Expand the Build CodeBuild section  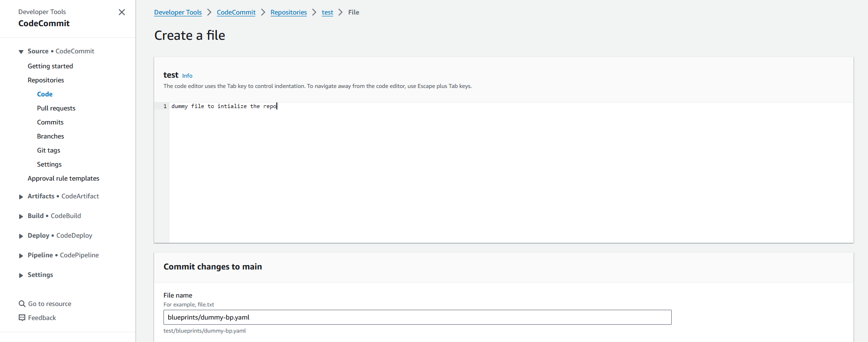click(21, 217)
